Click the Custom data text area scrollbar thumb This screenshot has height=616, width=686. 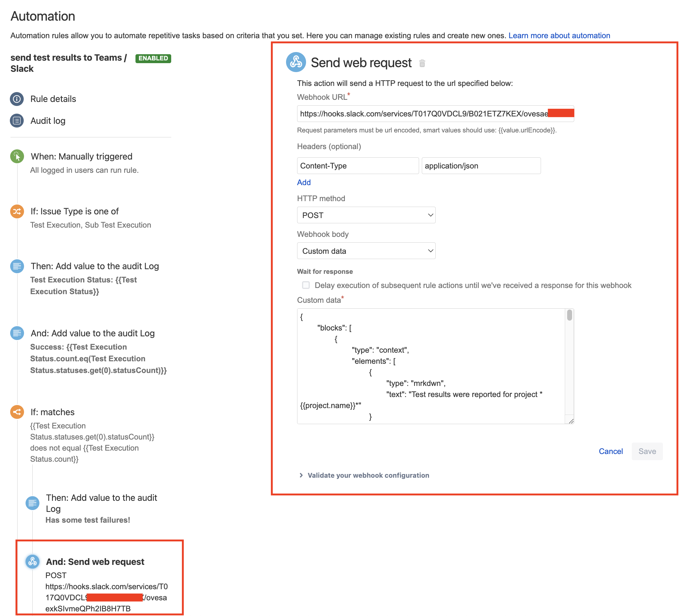[x=570, y=315]
